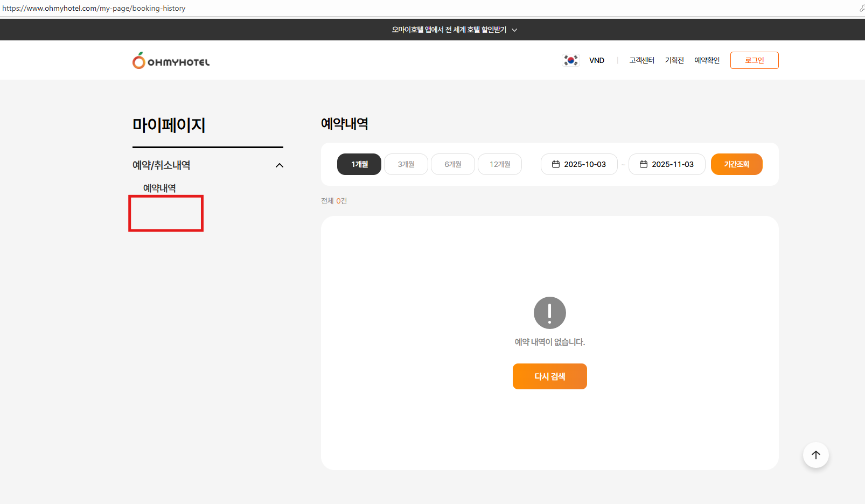Click the gray exclamation mark icon
Viewport: 865px width, 504px height.
(x=549, y=313)
